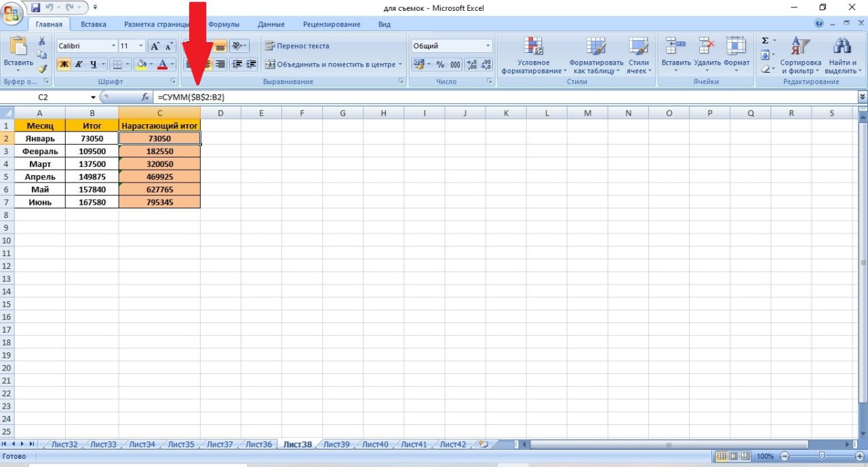Click the formula bar with =СУММ($B$2:B2)
Viewport: 868px width, 467px height.
[x=505, y=97]
